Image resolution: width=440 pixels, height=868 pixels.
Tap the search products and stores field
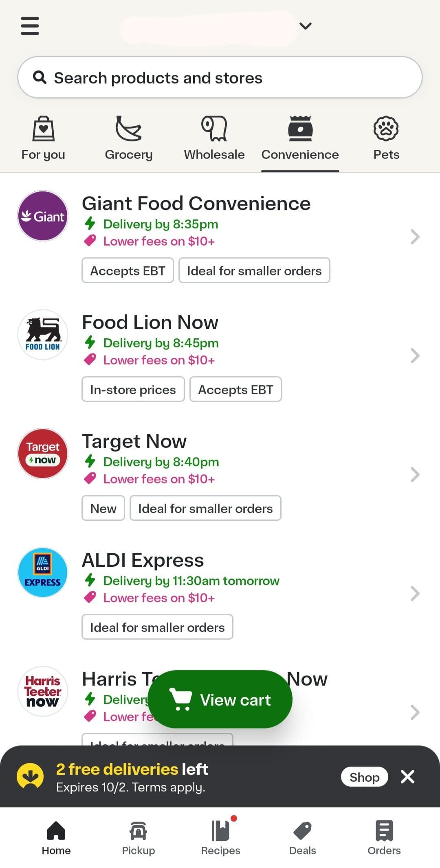[x=220, y=77]
